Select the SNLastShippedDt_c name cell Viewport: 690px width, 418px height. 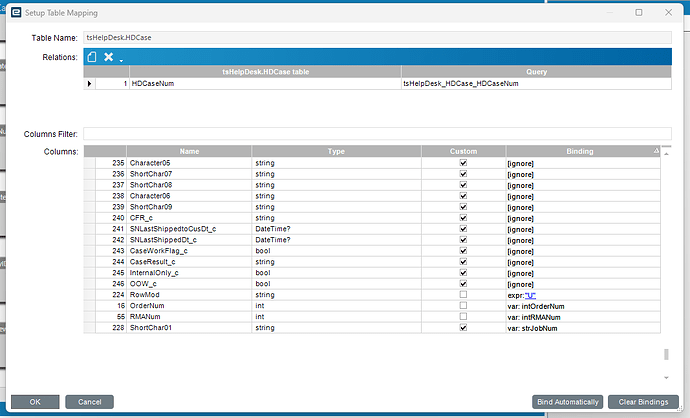[x=189, y=240]
